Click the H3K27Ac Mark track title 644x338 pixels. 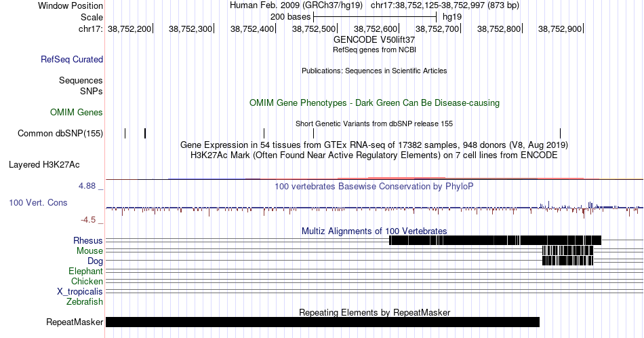[x=374, y=155]
